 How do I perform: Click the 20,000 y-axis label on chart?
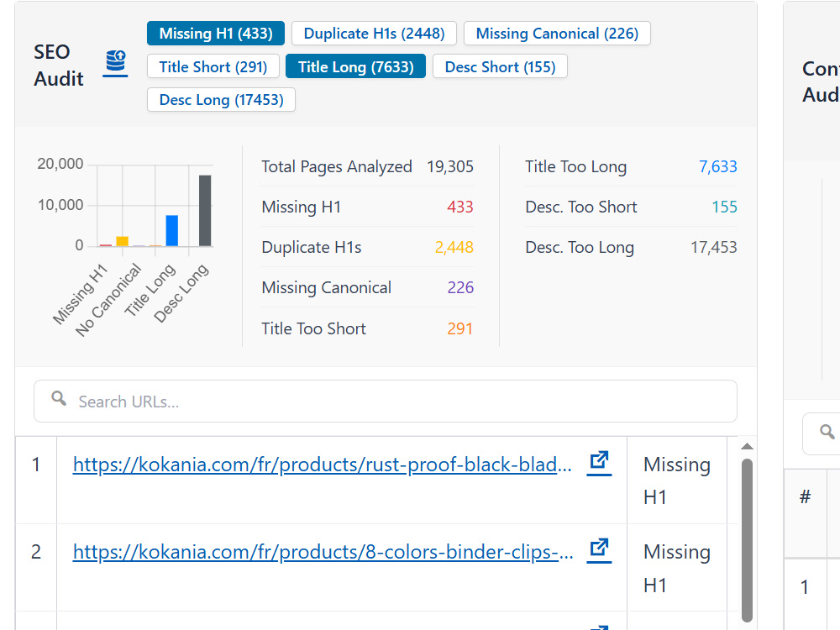(x=60, y=164)
